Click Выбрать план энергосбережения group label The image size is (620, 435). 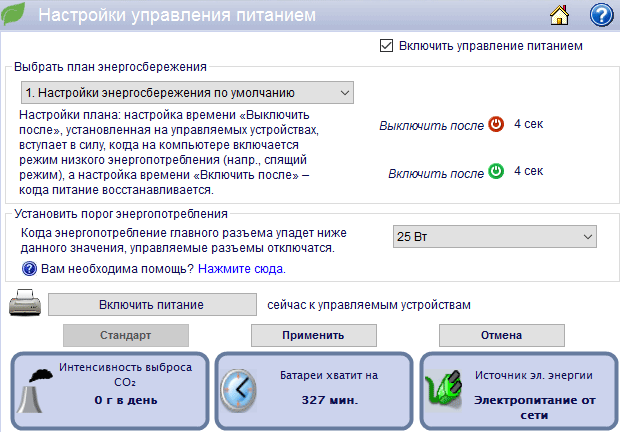tap(110, 67)
